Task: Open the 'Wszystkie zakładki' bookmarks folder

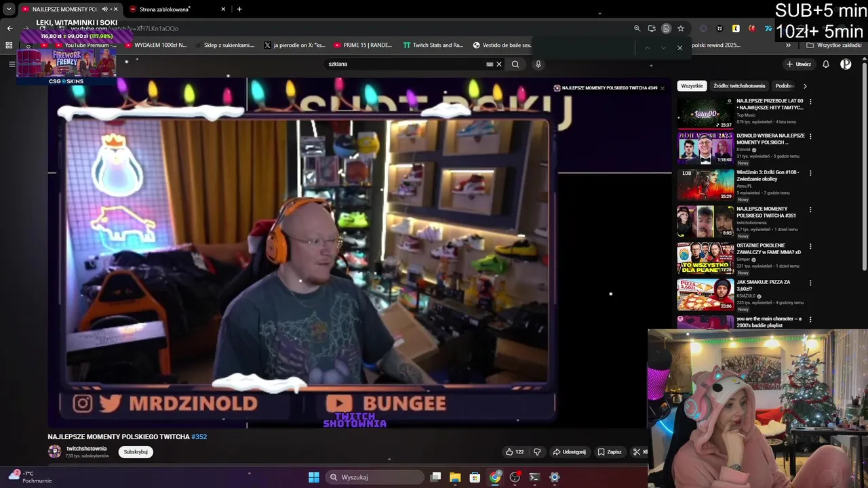Action: tap(834, 45)
